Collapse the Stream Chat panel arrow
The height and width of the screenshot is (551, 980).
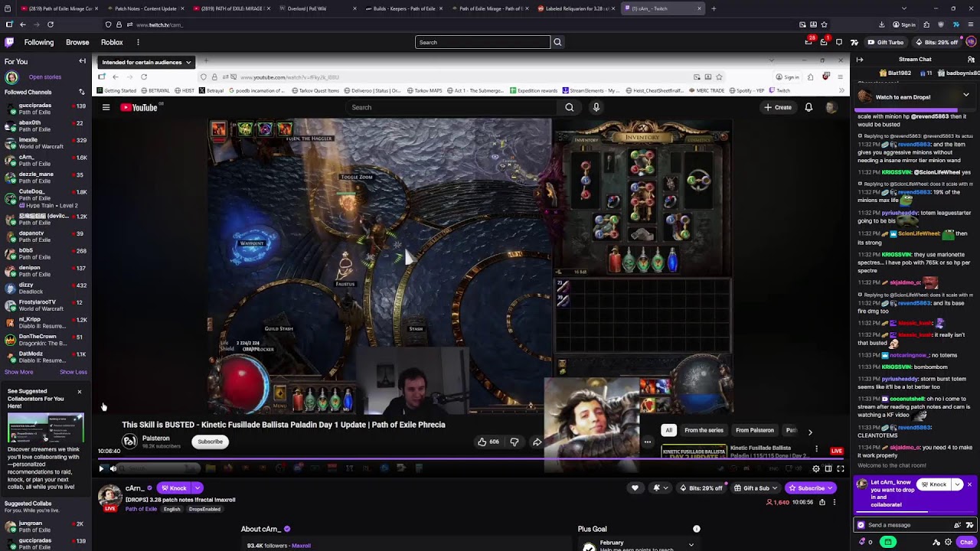click(860, 59)
